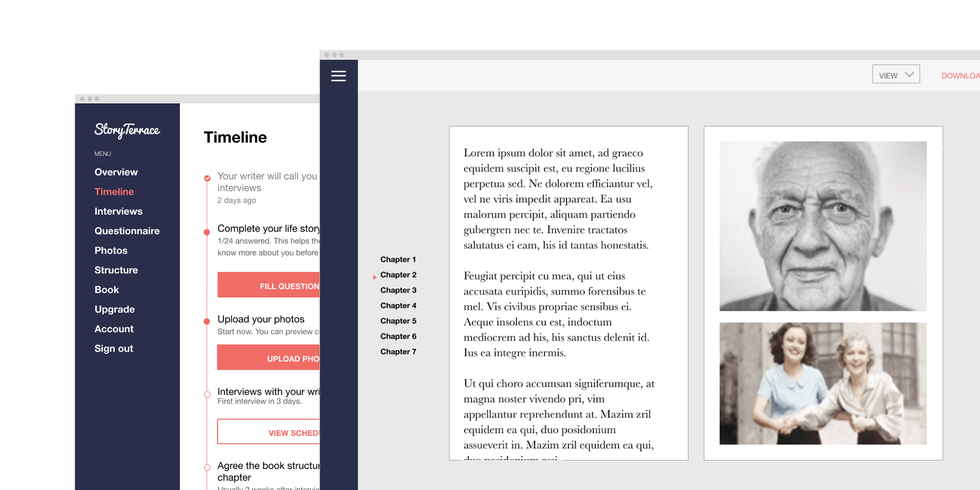The height and width of the screenshot is (490, 980).
Task: Click the '2 days ago' timestamp
Action: (x=237, y=200)
